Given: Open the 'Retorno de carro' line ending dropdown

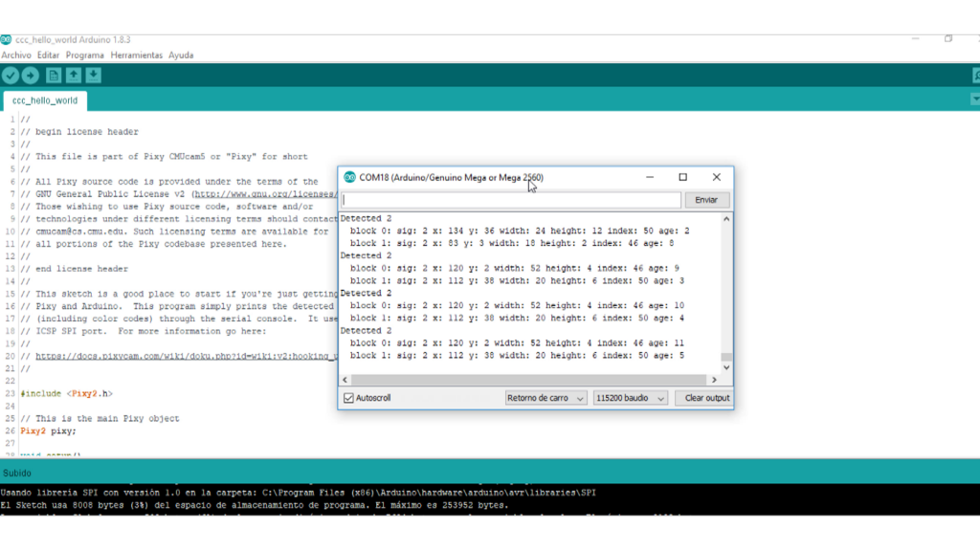Looking at the screenshot, I should click(546, 398).
